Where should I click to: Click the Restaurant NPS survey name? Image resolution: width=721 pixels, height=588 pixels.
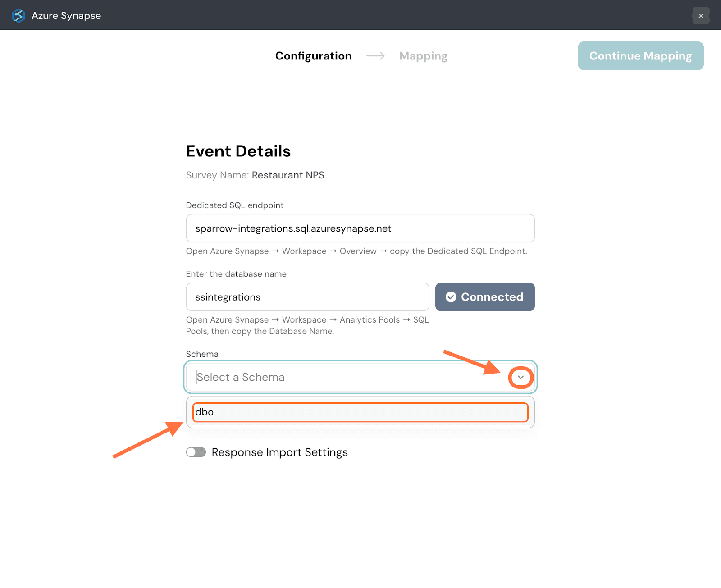tap(288, 175)
